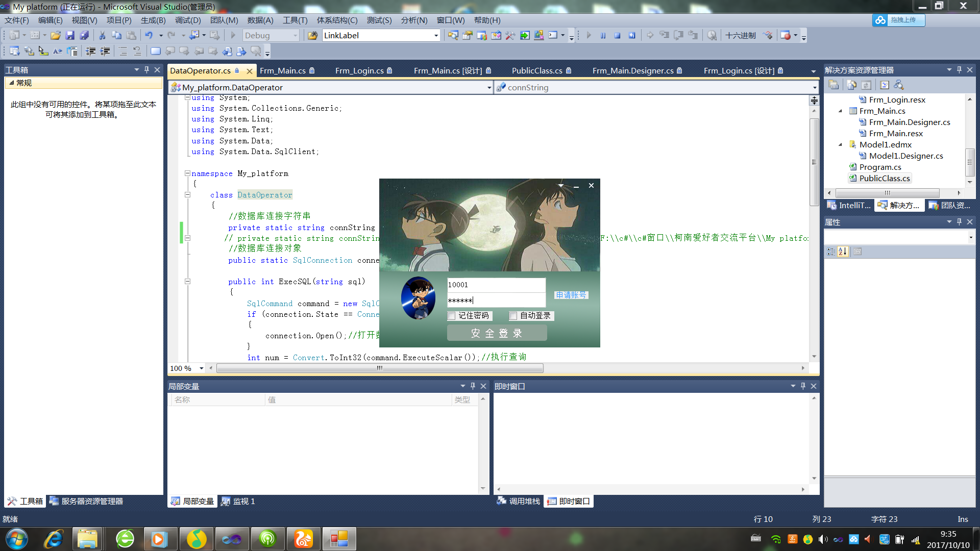
Task: Open Solution Explorer via toolbar icon
Action: (453, 36)
